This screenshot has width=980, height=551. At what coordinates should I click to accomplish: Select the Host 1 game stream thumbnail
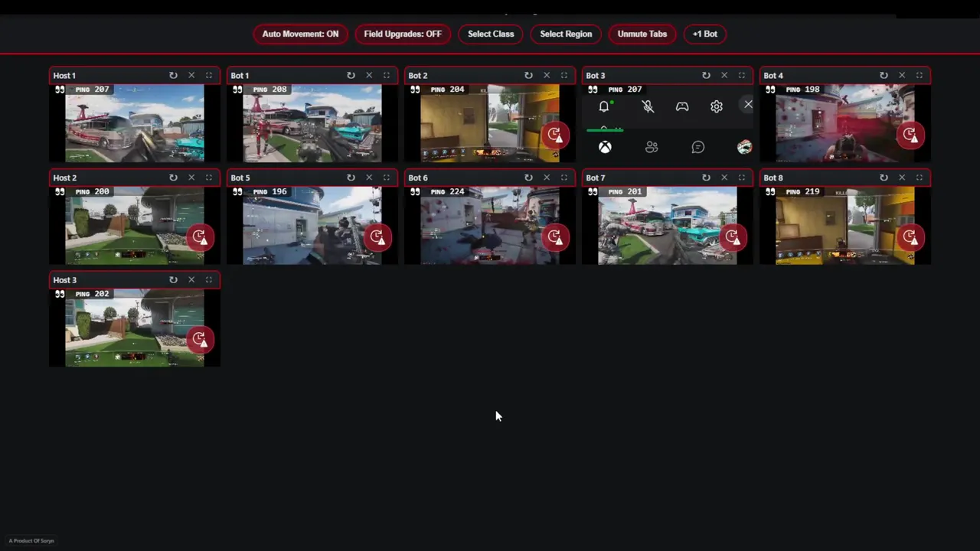coord(135,123)
